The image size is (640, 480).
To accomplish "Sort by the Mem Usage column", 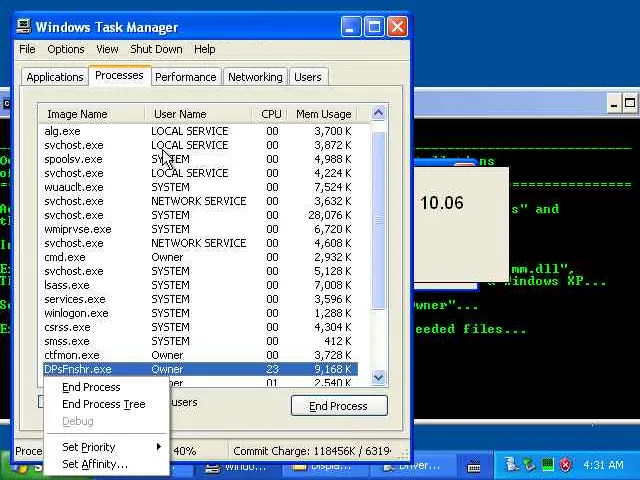I will pyautogui.click(x=323, y=114).
